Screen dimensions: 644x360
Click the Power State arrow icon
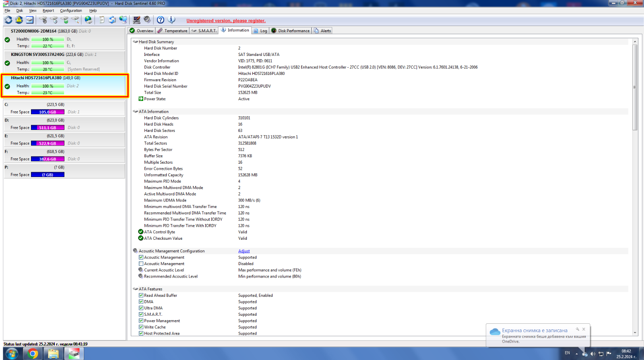point(141,99)
